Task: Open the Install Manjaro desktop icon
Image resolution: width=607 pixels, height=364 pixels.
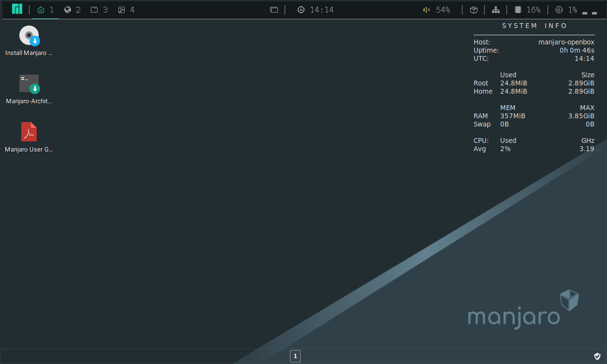Action: pyautogui.click(x=29, y=41)
